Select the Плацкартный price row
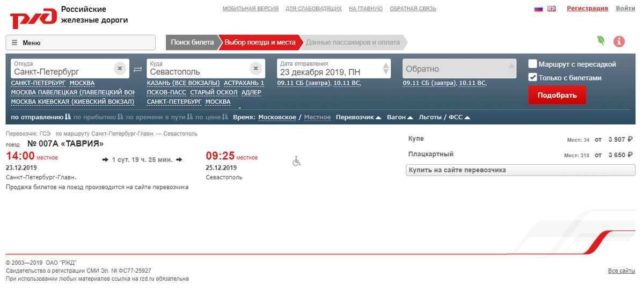Viewport: 644px width, 291px height. coord(521,155)
